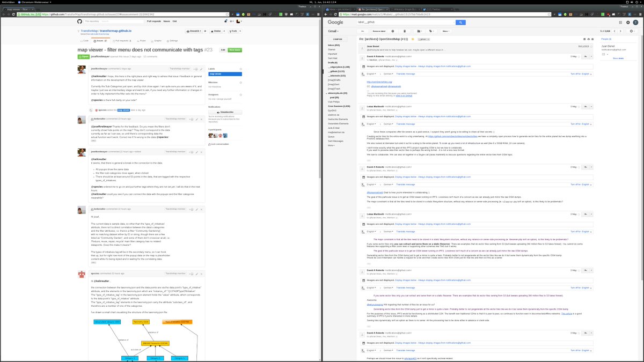644x362 pixels.
Task: Open the TransforMap organization link
Action: pos(89,31)
